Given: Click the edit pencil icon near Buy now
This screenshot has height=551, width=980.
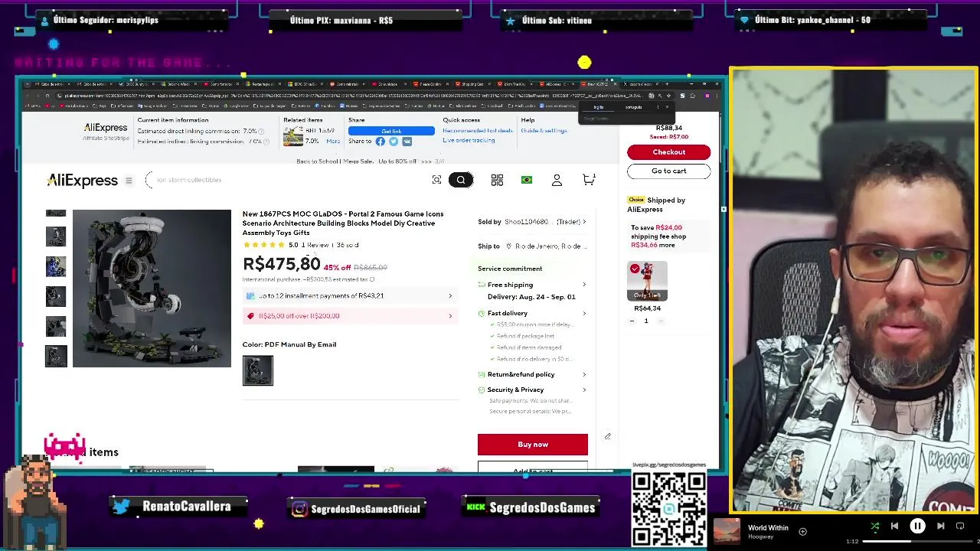Looking at the screenshot, I should click(x=608, y=436).
